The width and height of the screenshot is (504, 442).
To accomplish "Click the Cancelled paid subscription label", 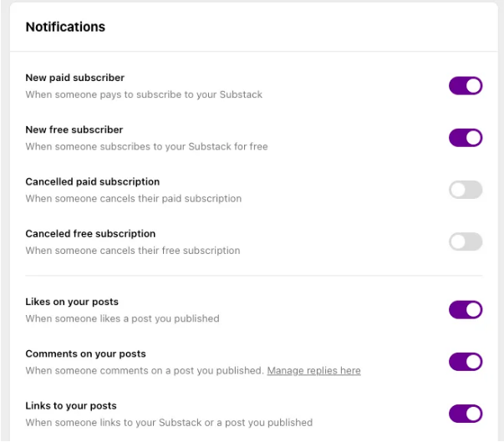I will (x=92, y=181).
